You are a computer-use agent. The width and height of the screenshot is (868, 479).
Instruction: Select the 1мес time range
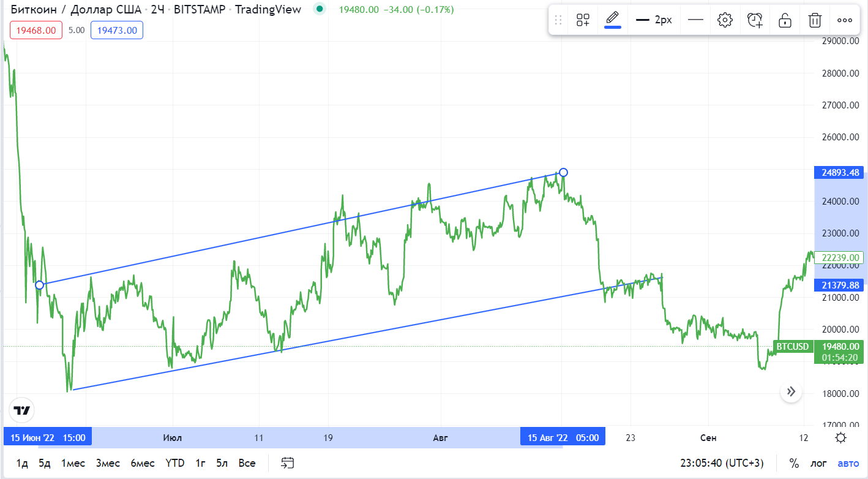coord(73,463)
